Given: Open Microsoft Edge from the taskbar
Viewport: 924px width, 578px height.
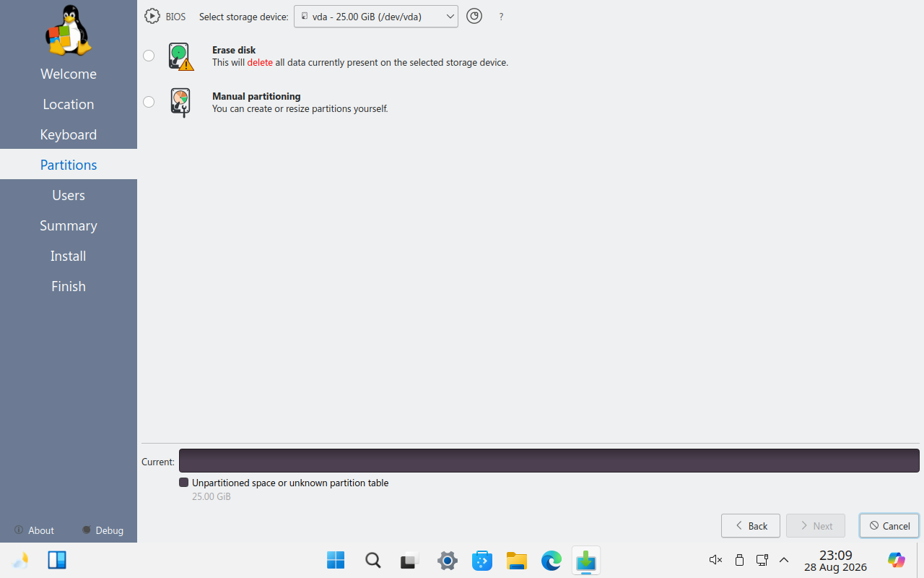Looking at the screenshot, I should tap(552, 560).
